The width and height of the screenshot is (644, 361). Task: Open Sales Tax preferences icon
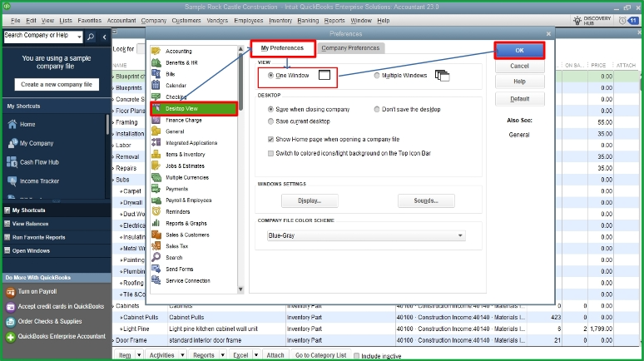coord(156,246)
